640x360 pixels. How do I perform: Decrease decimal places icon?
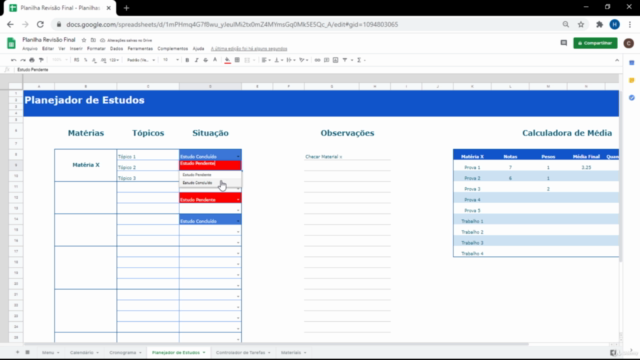coord(94,60)
